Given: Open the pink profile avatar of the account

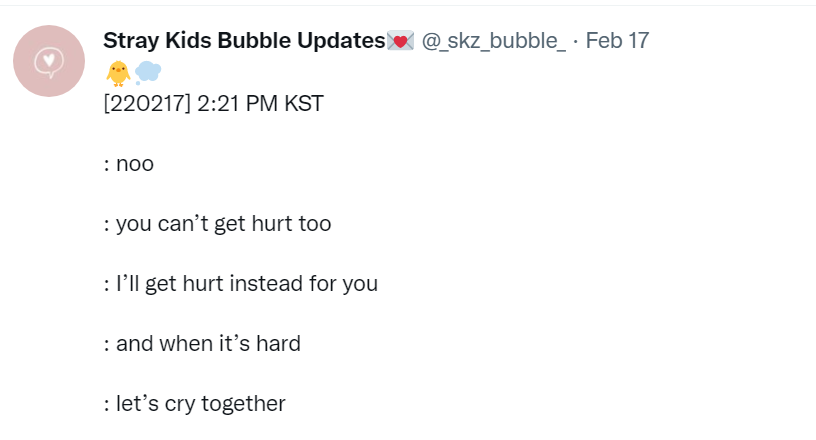Looking at the screenshot, I should 49,61.
